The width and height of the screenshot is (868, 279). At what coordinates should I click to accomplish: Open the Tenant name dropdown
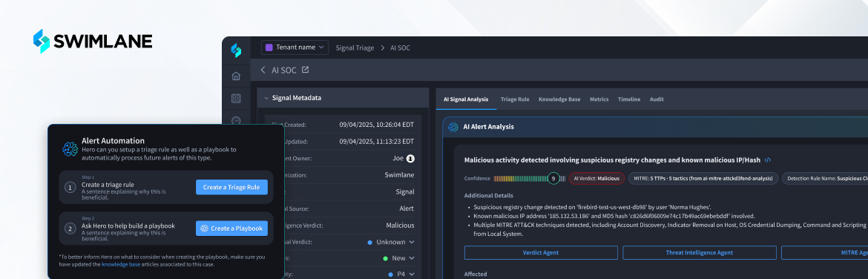(x=295, y=47)
